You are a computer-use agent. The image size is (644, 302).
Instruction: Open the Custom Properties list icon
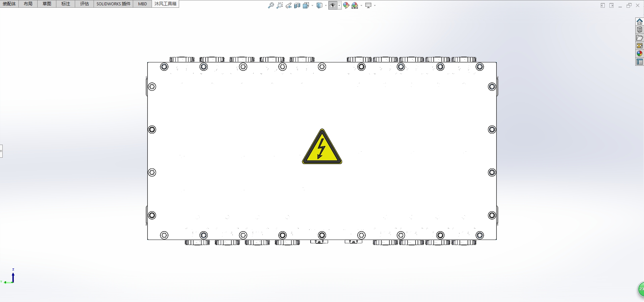[640, 62]
